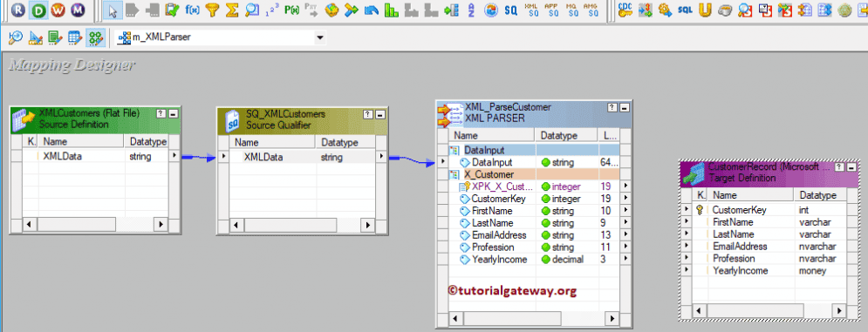868x332 pixels.
Task: Activate the Mapping Designer tool icon
Action: pos(96,37)
